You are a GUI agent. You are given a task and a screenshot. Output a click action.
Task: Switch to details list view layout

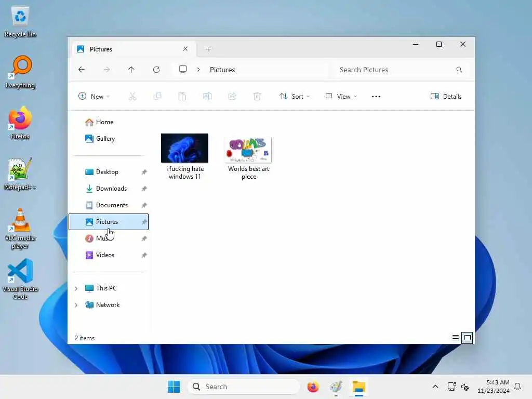[x=456, y=338]
